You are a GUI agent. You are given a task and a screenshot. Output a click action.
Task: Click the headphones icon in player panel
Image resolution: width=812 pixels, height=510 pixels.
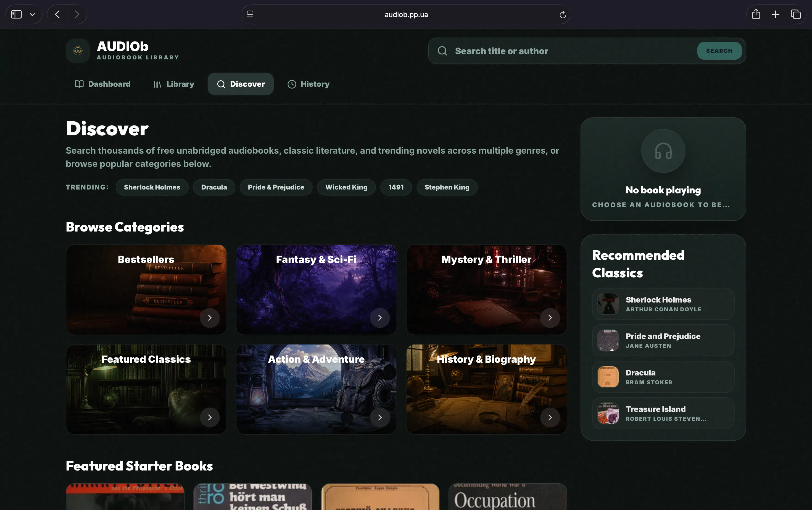click(x=663, y=151)
